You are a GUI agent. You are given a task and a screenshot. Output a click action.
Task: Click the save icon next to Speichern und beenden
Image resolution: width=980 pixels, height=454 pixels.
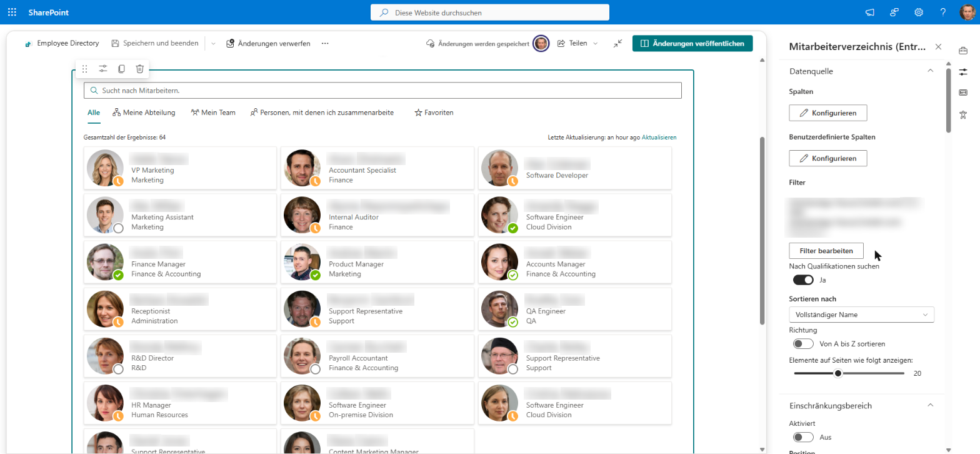pyautogui.click(x=115, y=43)
